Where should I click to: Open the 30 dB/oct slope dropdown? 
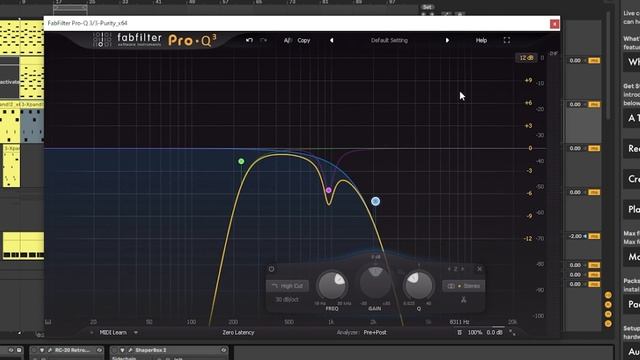click(287, 300)
